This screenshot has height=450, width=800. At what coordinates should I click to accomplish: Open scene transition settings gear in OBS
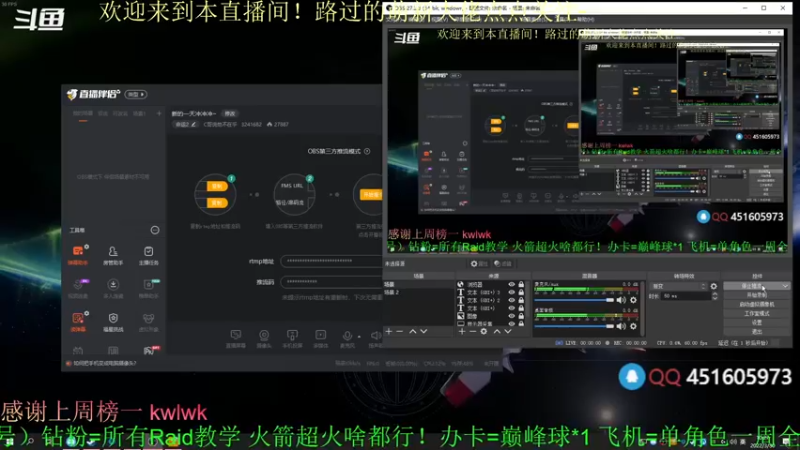click(x=714, y=286)
